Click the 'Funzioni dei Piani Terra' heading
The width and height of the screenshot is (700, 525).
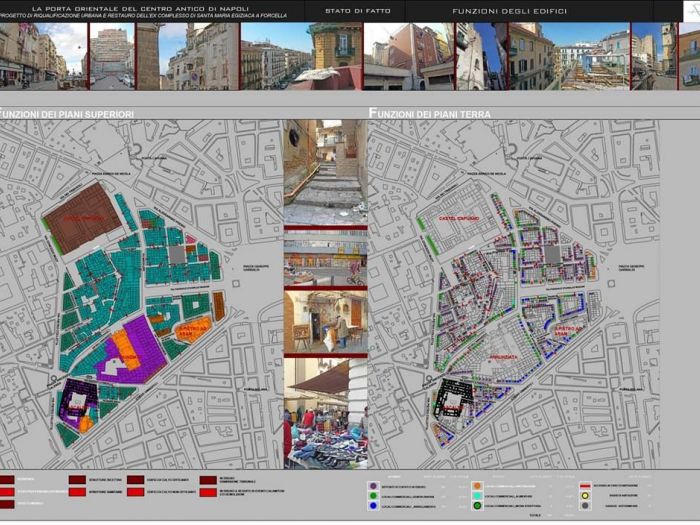pos(430,114)
